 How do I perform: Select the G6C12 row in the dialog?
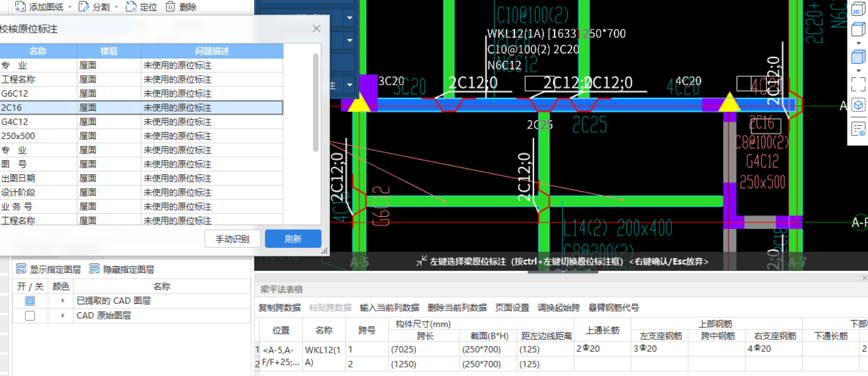[141, 93]
